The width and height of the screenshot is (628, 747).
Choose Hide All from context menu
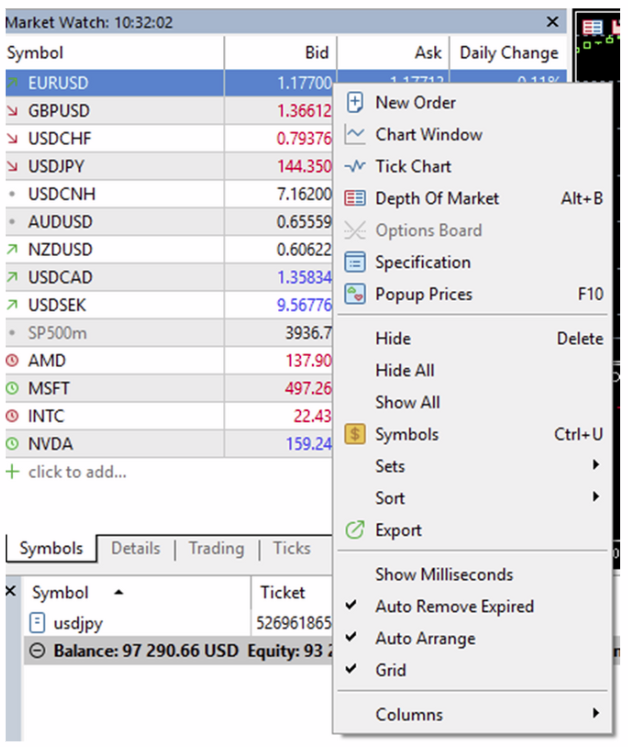tap(405, 370)
